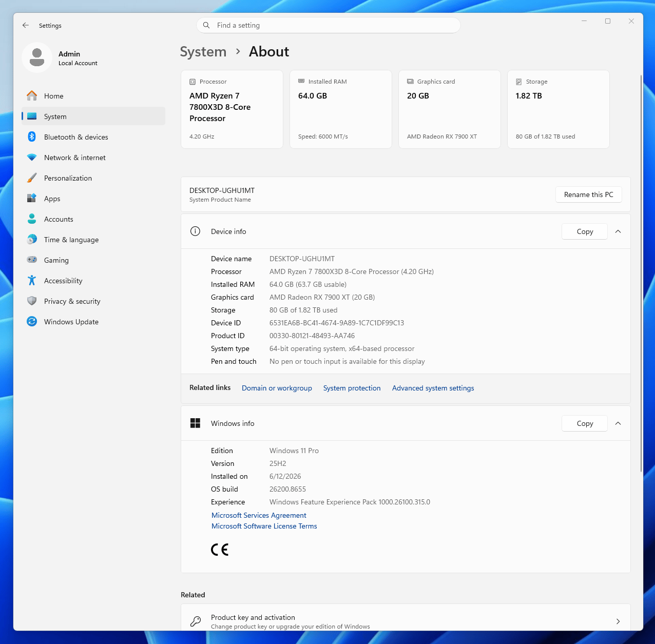Image resolution: width=655 pixels, height=644 pixels.
Task: Click the Gaming controller icon
Action: point(32,260)
